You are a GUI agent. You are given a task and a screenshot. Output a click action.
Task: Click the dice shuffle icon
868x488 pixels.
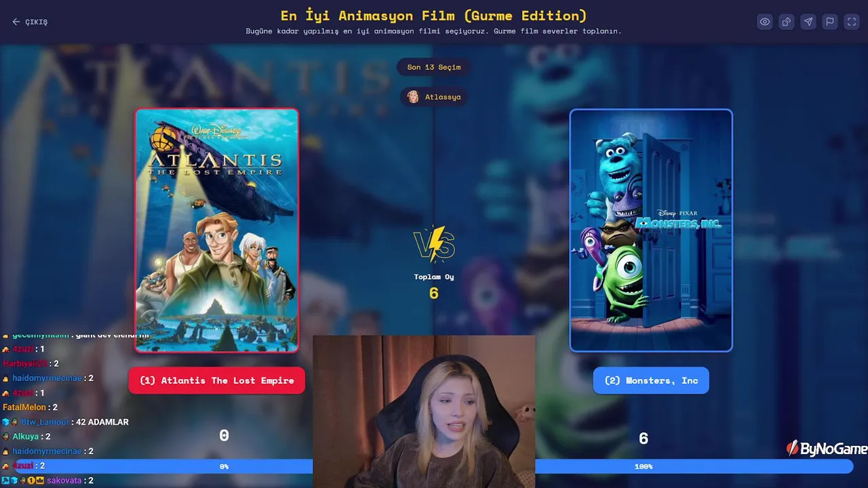coord(787,22)
